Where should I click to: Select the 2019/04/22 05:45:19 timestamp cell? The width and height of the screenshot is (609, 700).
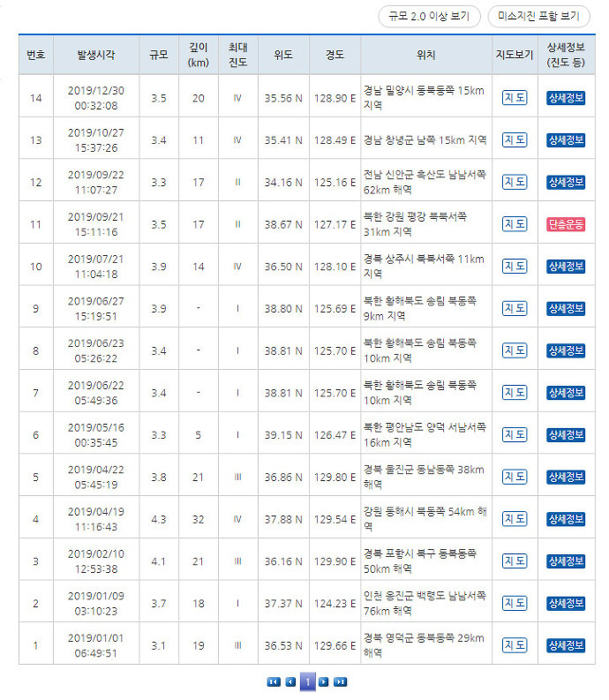click(96, 477)
